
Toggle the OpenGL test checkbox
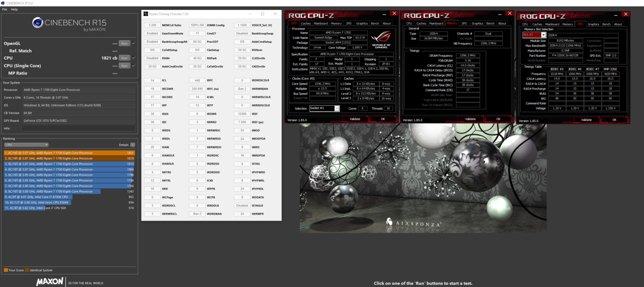(133, 44)
